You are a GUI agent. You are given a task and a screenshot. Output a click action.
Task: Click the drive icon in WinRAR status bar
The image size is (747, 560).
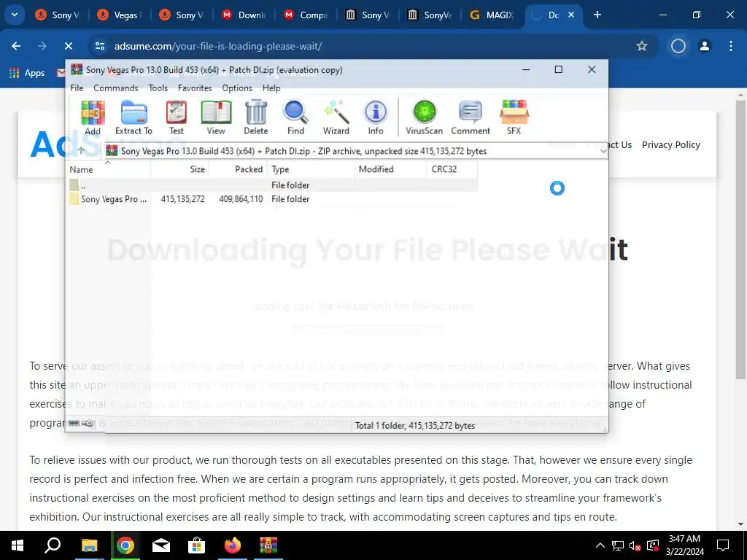tap(74, 423)
